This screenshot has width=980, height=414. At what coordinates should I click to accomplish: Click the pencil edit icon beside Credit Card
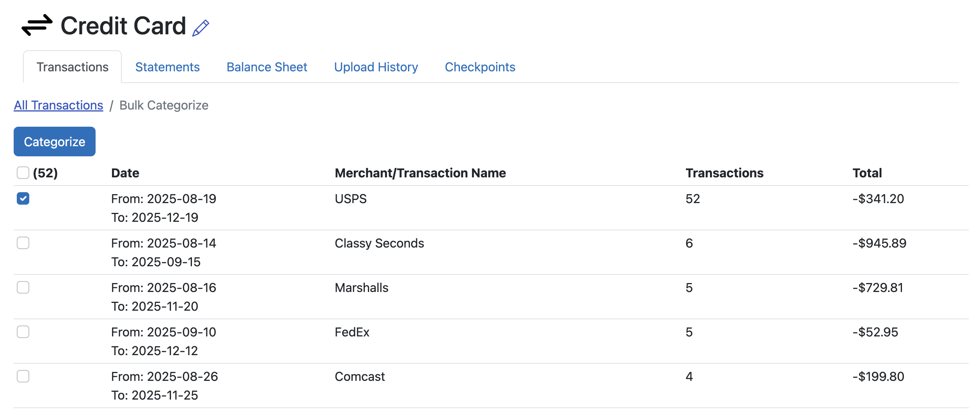pos(201,28)
